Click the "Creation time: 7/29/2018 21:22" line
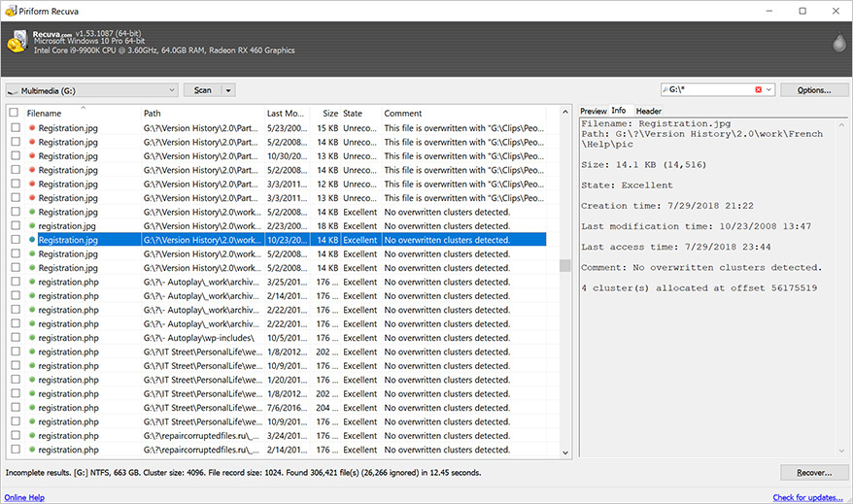 point(666,206)
